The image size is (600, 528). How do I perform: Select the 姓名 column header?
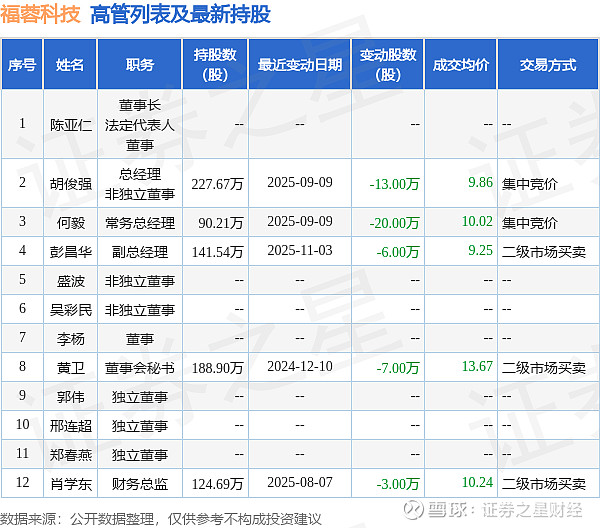[70, 64]
